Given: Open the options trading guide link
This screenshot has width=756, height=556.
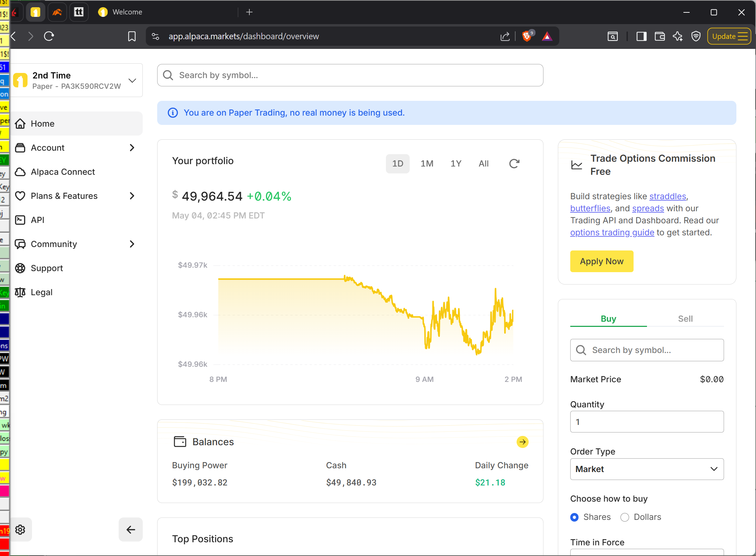Looking at the screenshot, I should (x=612, y=232).
